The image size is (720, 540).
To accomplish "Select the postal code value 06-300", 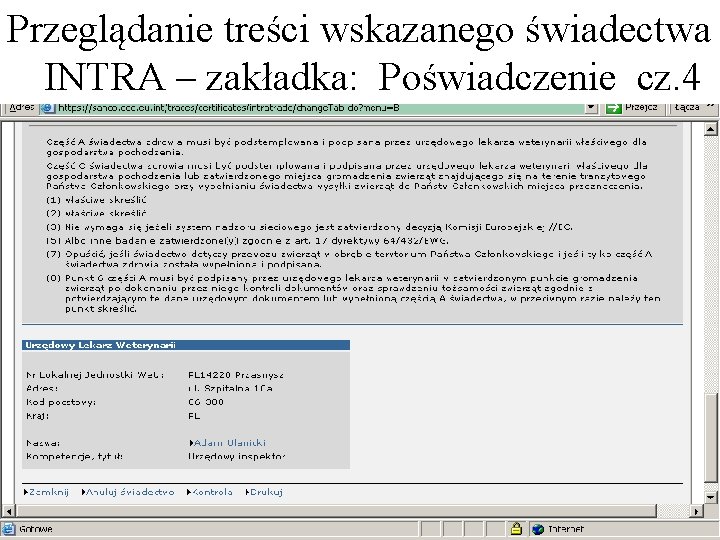I will (x=206, y=402).
